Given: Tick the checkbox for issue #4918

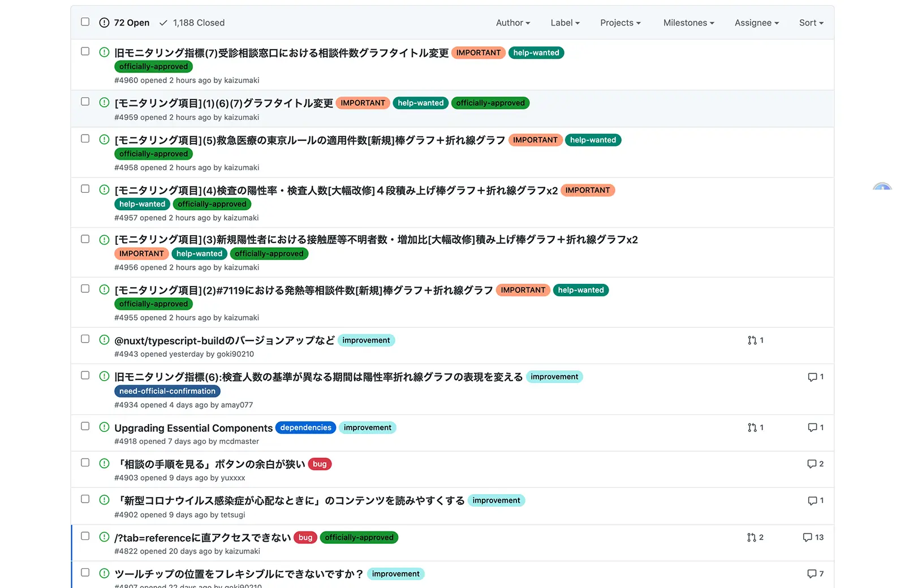Looking at the screenshot, I should click(85, 426).
